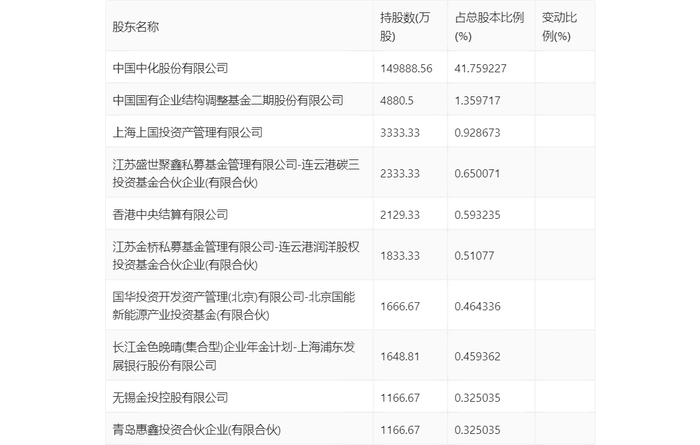This screenshot has height=445, width=700.
Task: Click the value 2333.33
Action: (400, 174)
